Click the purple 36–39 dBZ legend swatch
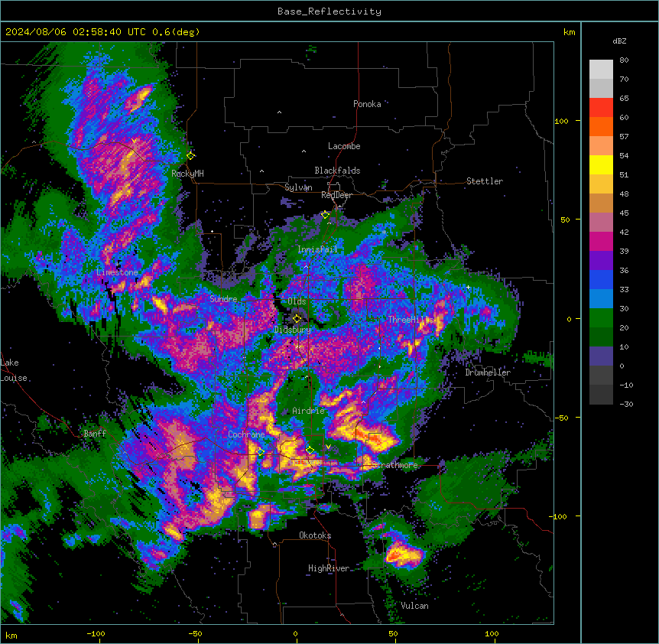 (601, 261)
